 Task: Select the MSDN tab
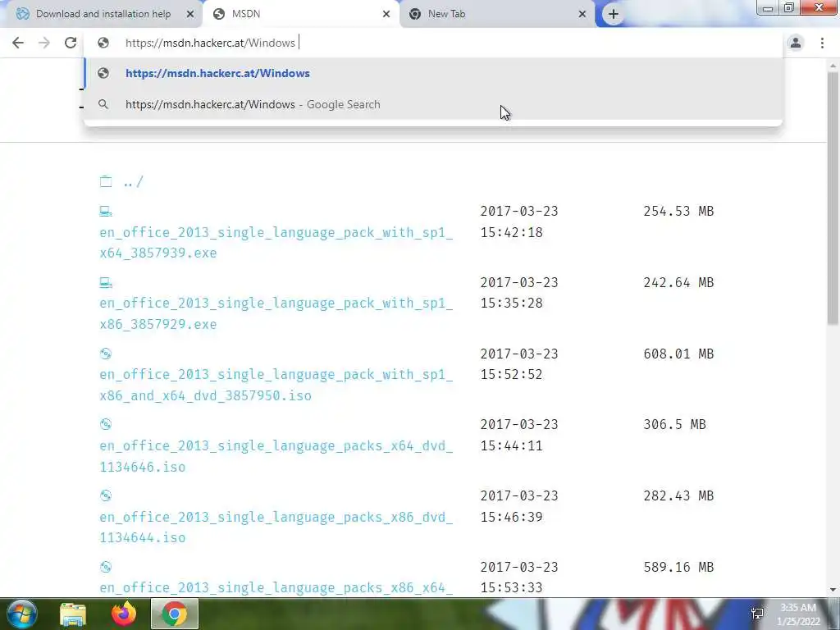[301, 14]
